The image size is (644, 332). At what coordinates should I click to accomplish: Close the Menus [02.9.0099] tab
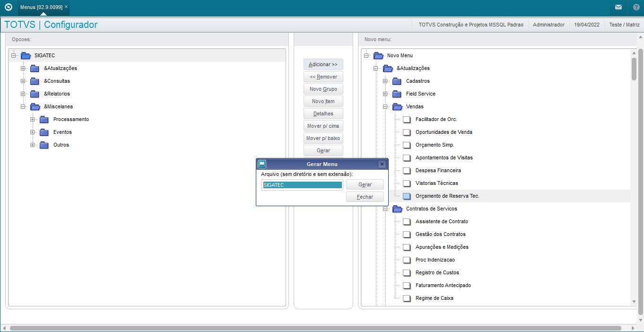coord(66,7)
